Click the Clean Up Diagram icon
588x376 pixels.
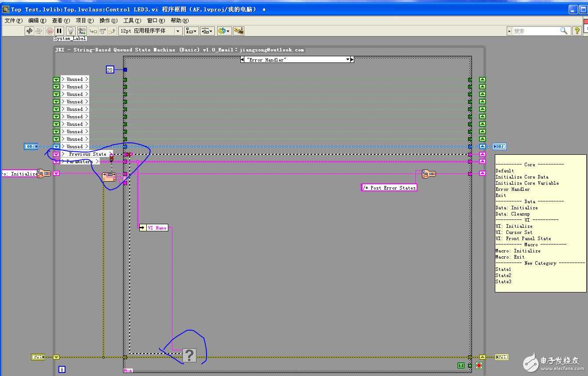pos(239,31)
